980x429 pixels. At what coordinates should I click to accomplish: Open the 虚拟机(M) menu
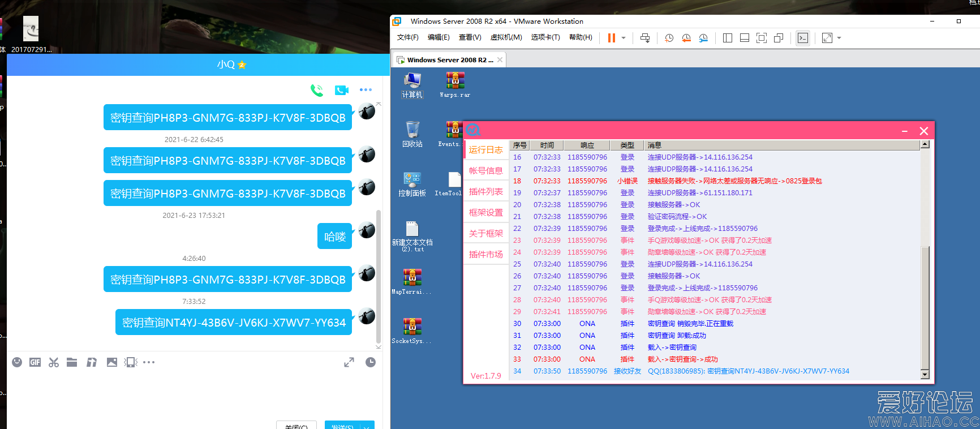click(x=506, y=37)
